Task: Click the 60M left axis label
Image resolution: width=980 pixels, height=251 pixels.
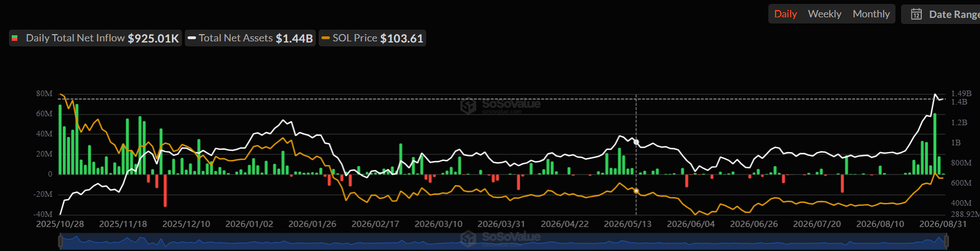Action: pos(44,113)
